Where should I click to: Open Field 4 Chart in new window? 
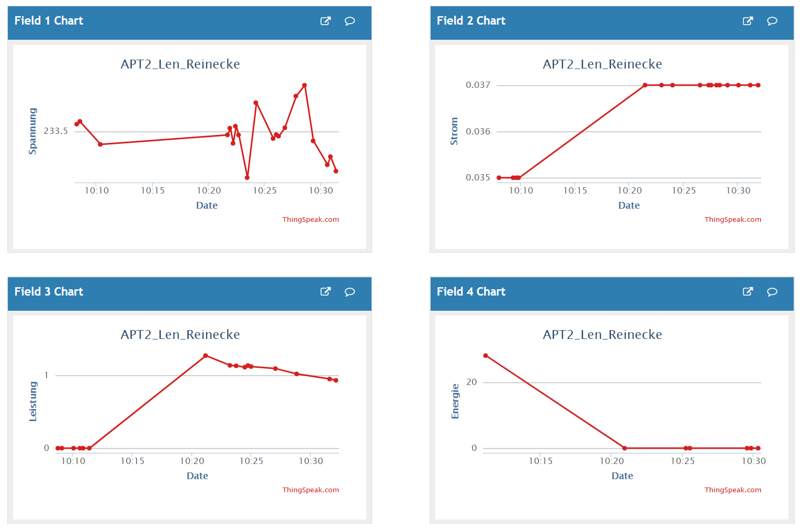748,291
